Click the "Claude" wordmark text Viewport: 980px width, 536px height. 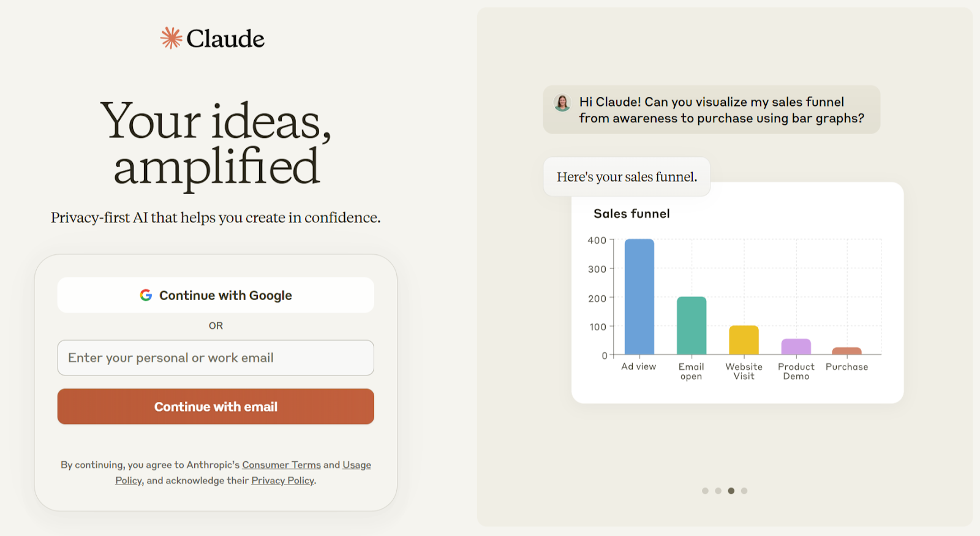(225, 39)
